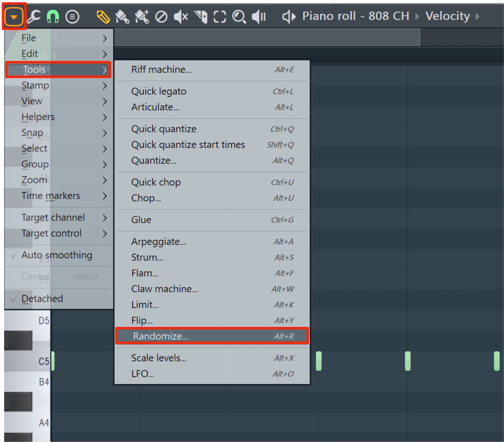Image resolution: width=504 pixels, height=442 pixels.
Task: Open the piano roll main menu arrow
Action: pos(14,17)
